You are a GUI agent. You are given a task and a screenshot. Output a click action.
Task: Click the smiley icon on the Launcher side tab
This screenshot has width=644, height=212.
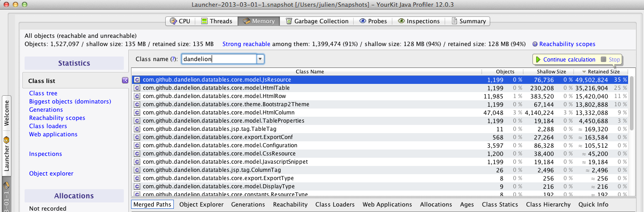pos(6,140)
